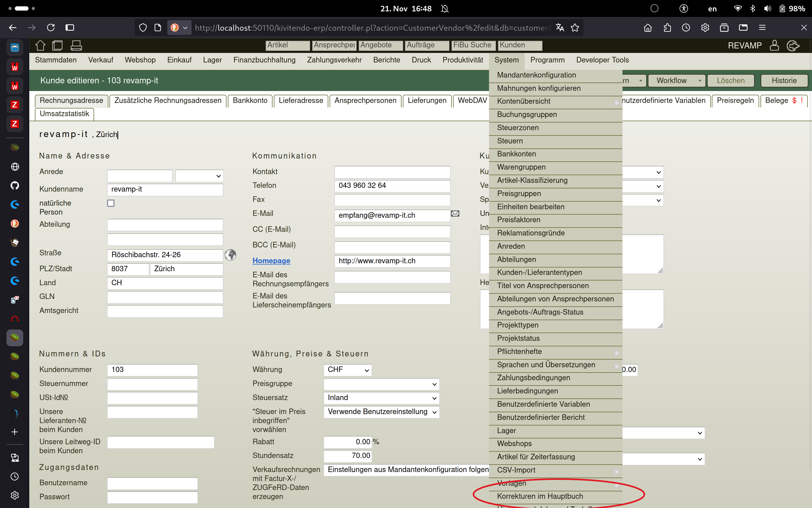Open volume control in system tray
Viewport: 812px width, 508px height.
(767, 9)
